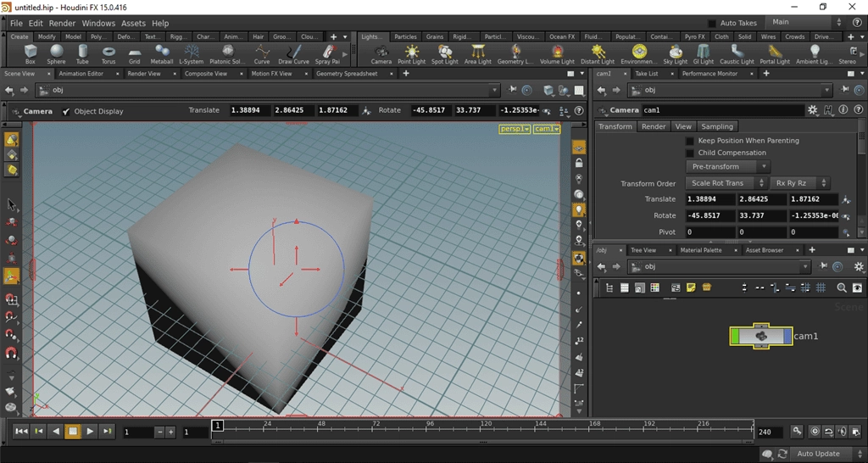Open the Pre-transform dropdown
Viewport: 868px width, 463px height.
coord(728,167)
